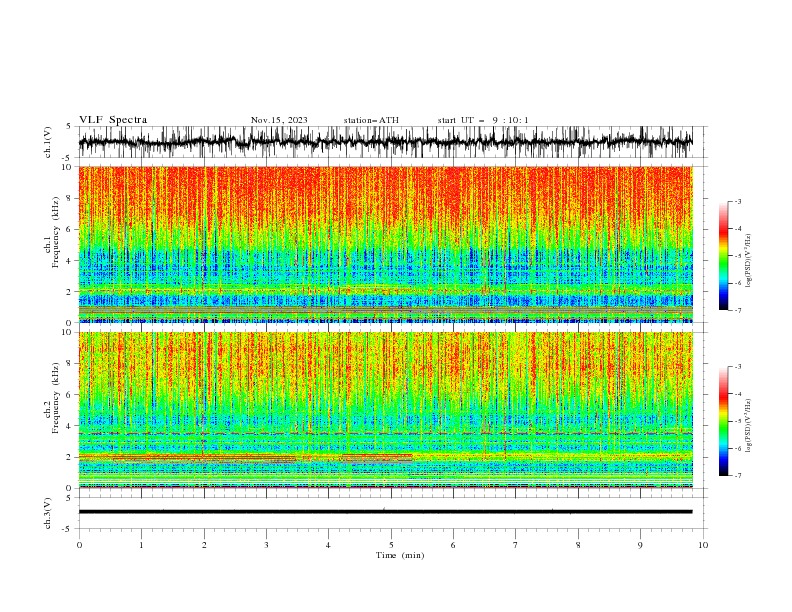The width and height of the screenshot is (792, 612).
Task: Click the time axis tick label "3"
Action: (x=266, y=545)
